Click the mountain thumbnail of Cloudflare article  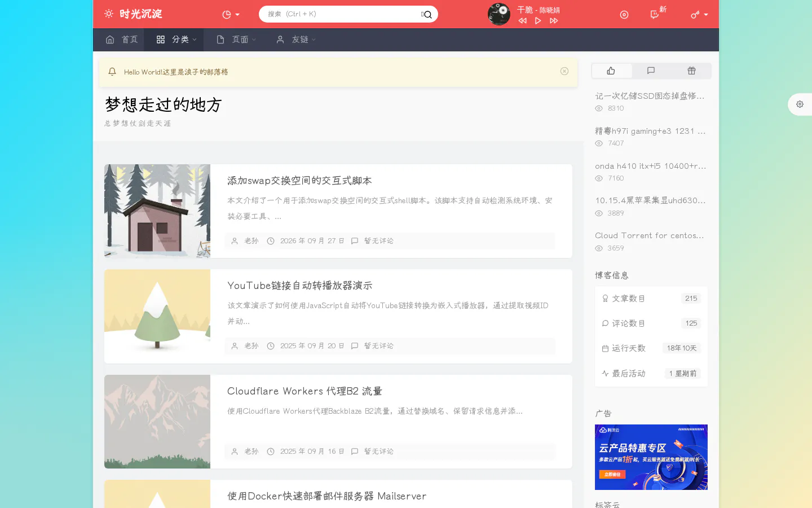pos(157,422)
